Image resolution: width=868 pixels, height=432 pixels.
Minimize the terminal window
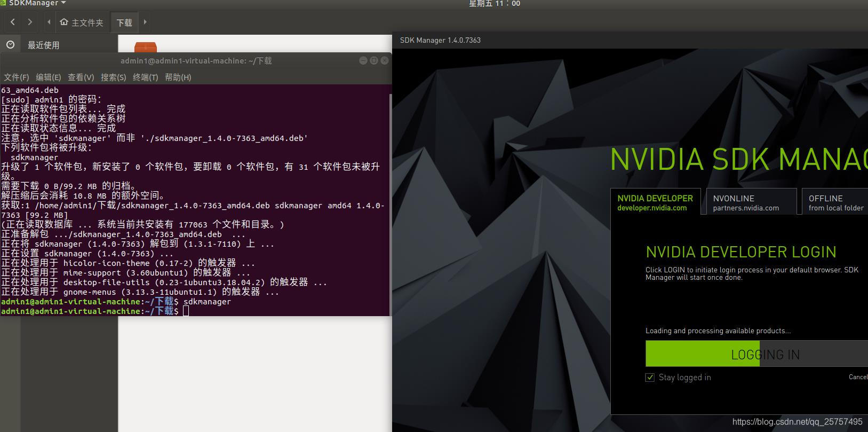363,60
